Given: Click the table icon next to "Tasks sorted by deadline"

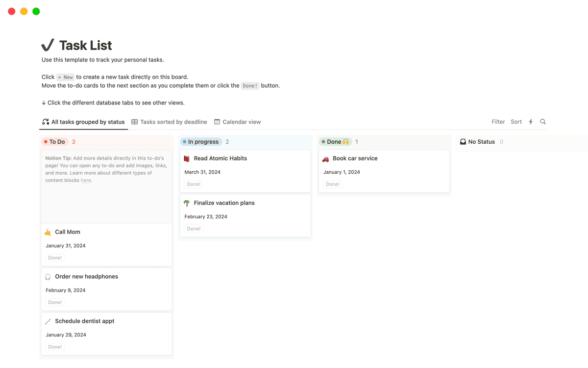Looking at the screenshot, I should pos(134,121).
